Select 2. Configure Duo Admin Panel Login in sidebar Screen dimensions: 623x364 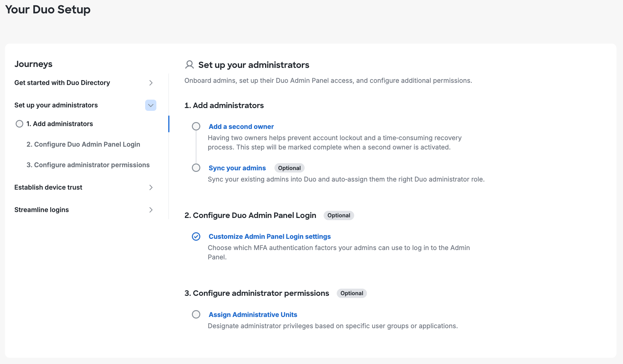tap(83, 144)
